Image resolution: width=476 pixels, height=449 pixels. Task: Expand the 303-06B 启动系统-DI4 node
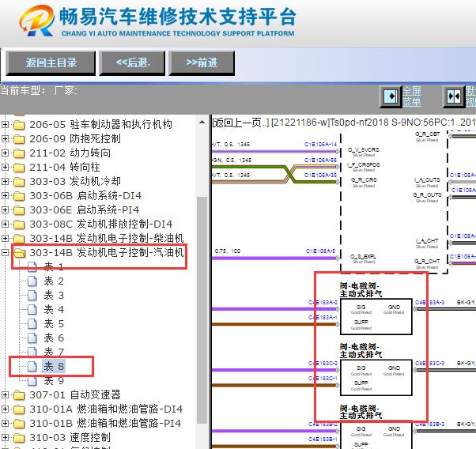click(x=5, y=195)
